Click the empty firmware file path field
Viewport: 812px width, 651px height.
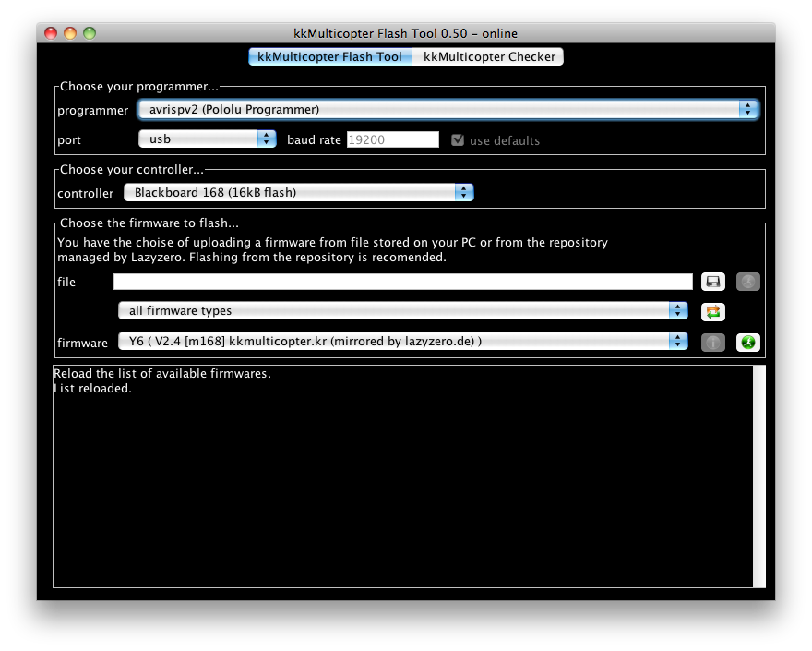point(401,282)
